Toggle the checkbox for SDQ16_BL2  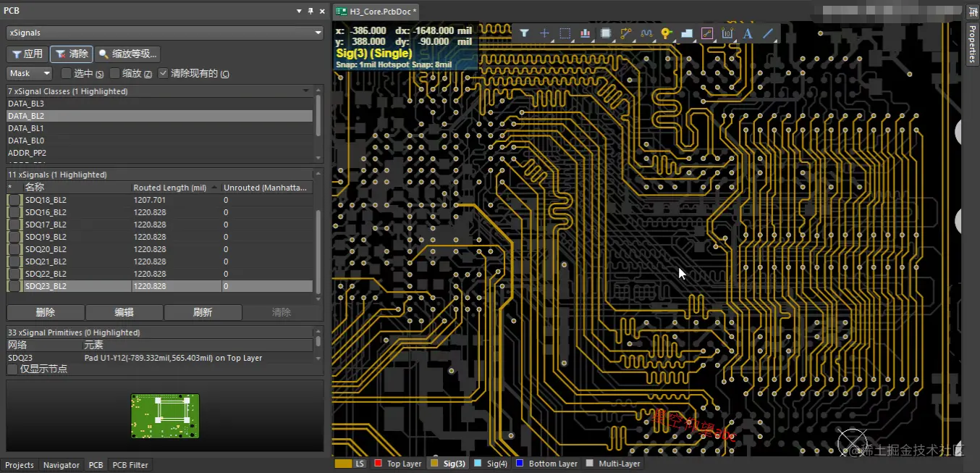[14, 212]
